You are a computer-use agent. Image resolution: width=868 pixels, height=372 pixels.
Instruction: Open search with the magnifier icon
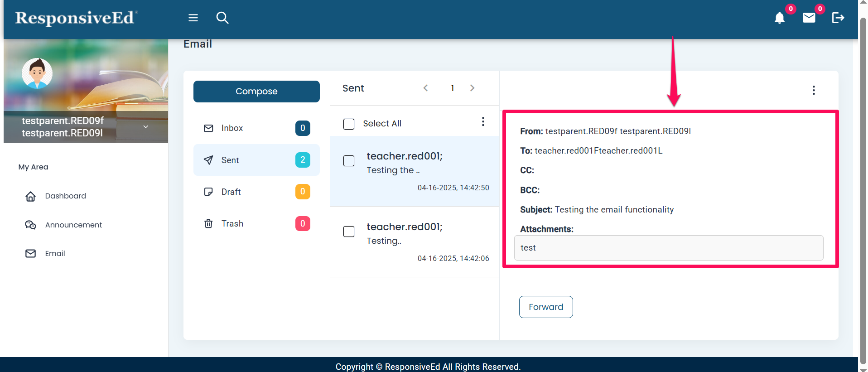[222, 18]
